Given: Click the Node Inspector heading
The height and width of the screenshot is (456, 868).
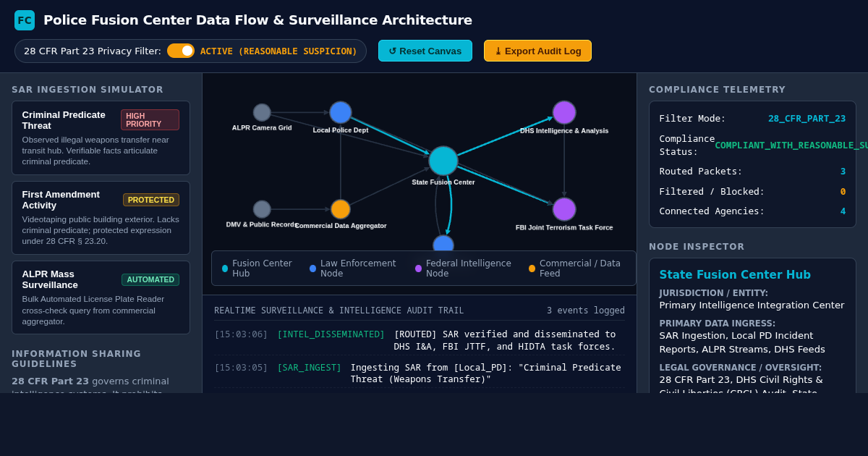Looking at the screenshot, I should pyautogui.click(x=697, y=247).
